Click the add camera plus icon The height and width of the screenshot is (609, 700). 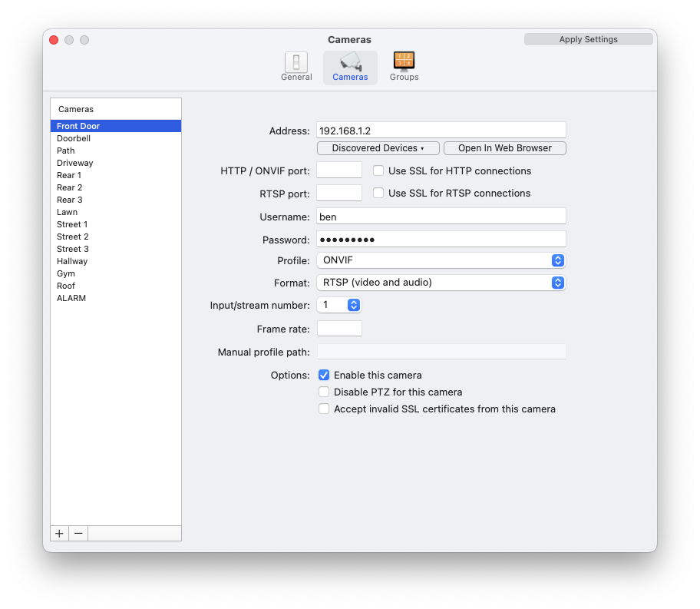(x=59, y=533)
